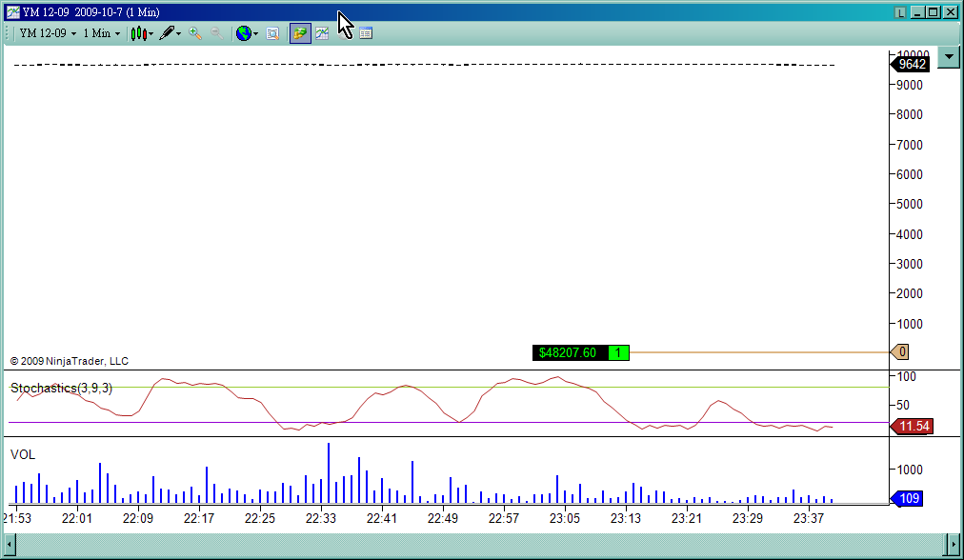Viewport: 964px width, 560px height.
Task: Click the scrollbar left arrow
Action: click(x=10, y=544)
